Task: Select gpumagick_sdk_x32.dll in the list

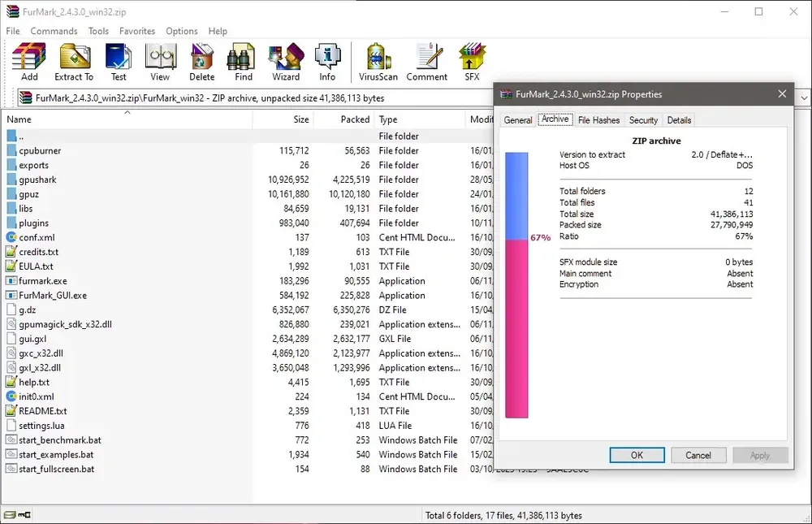Action: [247, 324]
